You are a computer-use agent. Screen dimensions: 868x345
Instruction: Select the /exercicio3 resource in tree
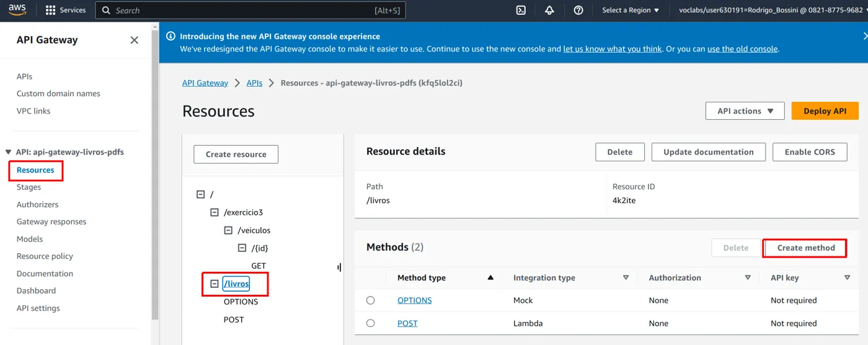[243, 212]
